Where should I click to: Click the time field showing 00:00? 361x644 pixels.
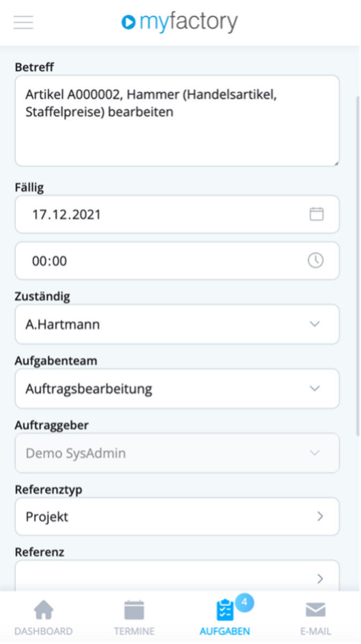tap(177, 261)
